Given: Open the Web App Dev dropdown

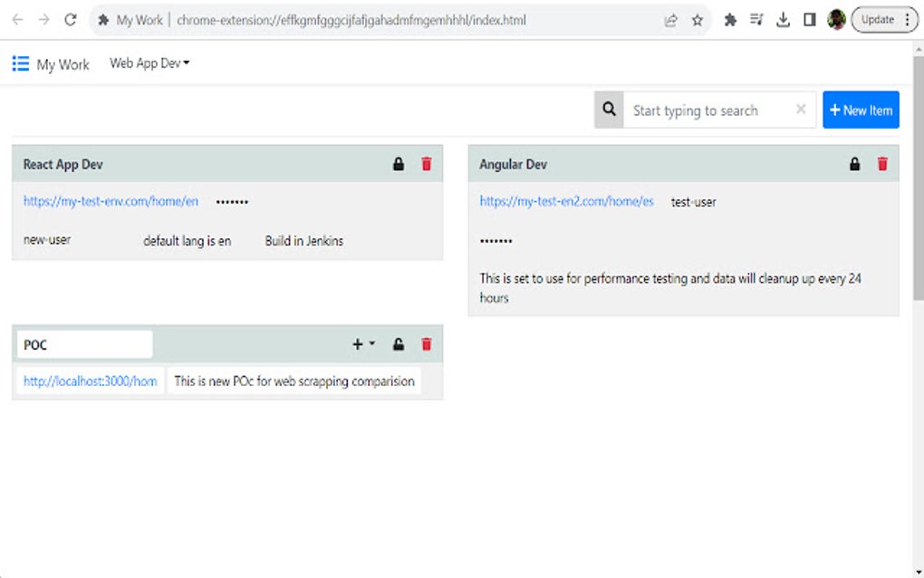Looking at the screenshot, I should pyautogui.click(x=149, y=63).
